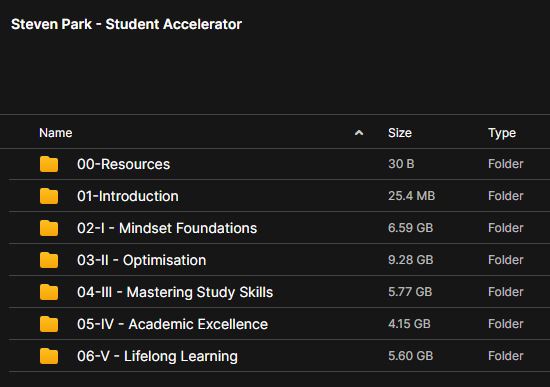Open the folder icon for 03-II Optimisation
550x387 pixels.
point(49,260)
